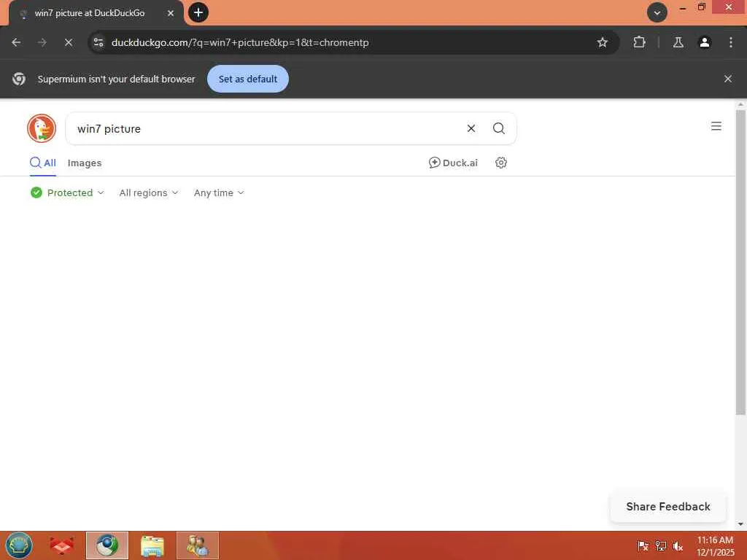This screenshot has width=747, height=560.
Task: Click Set as default button
Action: (x=248, y=79)
